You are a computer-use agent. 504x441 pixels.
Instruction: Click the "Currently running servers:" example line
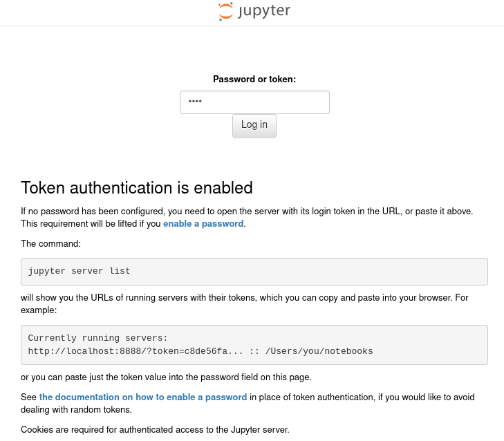[x=98, y=338]
